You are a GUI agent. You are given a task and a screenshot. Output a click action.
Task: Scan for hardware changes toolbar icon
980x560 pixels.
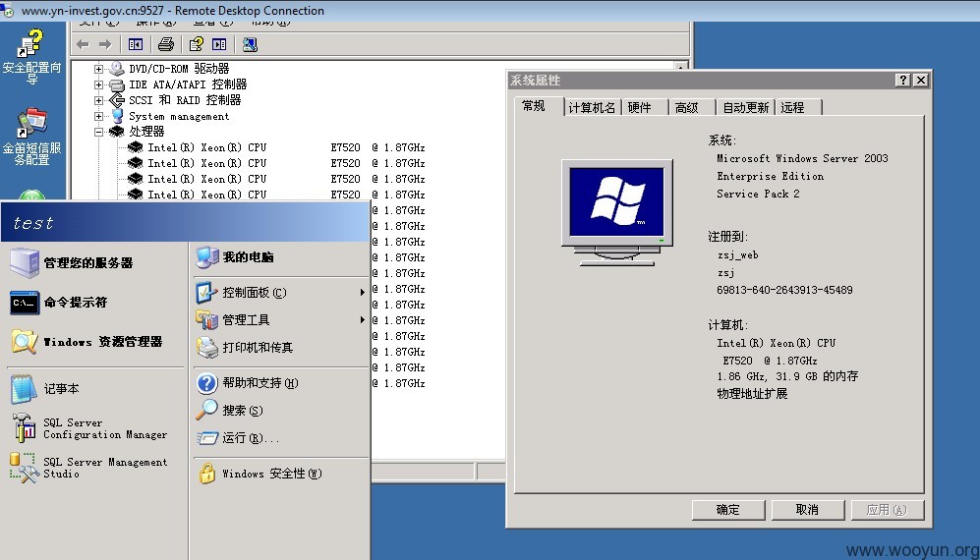(x=250, y=44)
